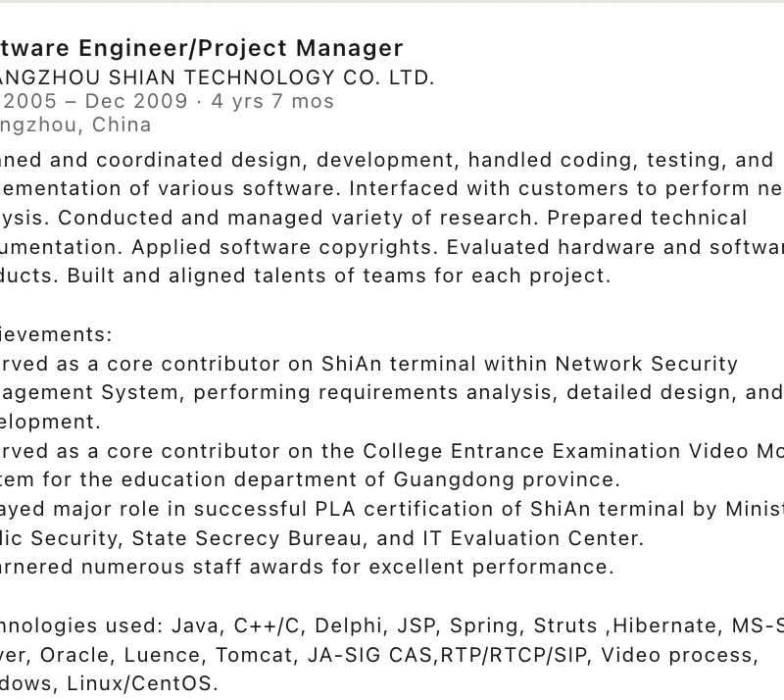Click "Delphi" in the technologies list

[348, 625]
